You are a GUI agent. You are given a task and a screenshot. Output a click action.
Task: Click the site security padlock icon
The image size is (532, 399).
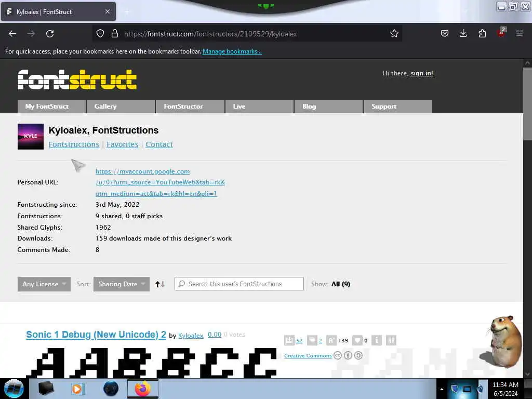[x=115, y=34]
